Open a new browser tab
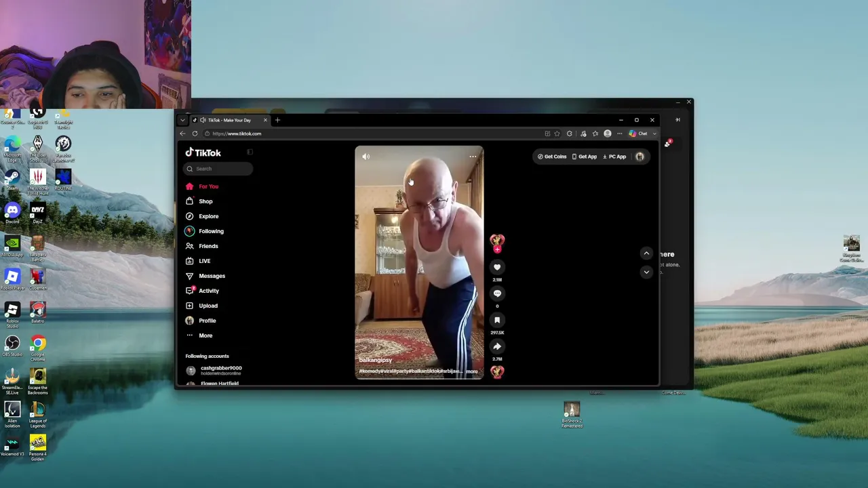The height and width of the screenshot is (488, 868). point(277,120)
